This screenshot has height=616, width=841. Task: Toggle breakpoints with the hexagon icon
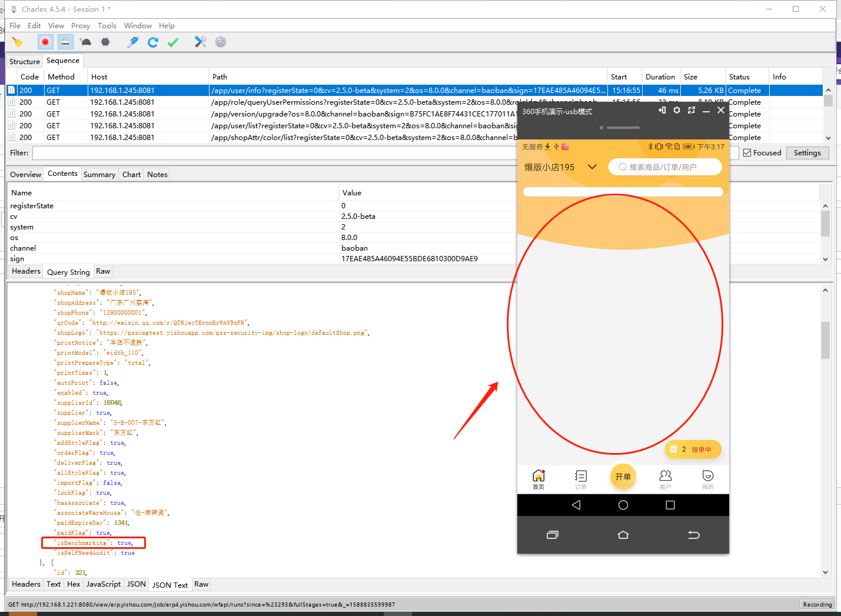pyautogui.click(x=105, y=42)
